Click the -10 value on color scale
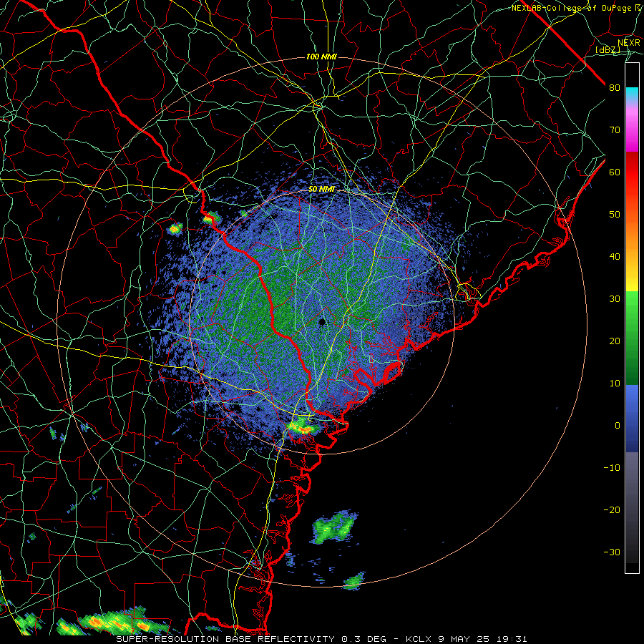Screen dimensions: 644x644 [x=612, y=468]
